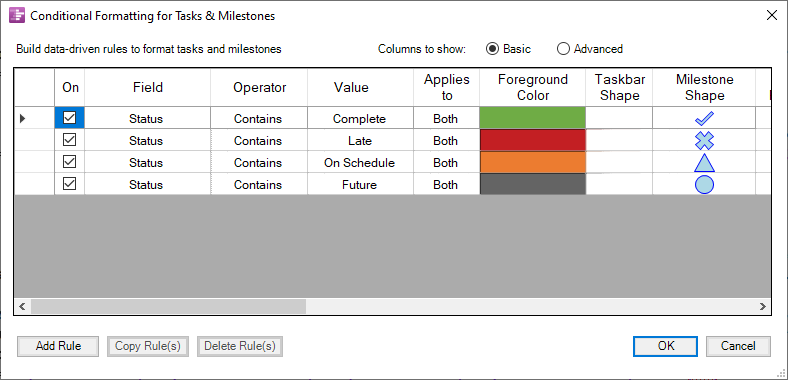
Task: Click the app icon in the title bar
Action: tap(17, 16)
